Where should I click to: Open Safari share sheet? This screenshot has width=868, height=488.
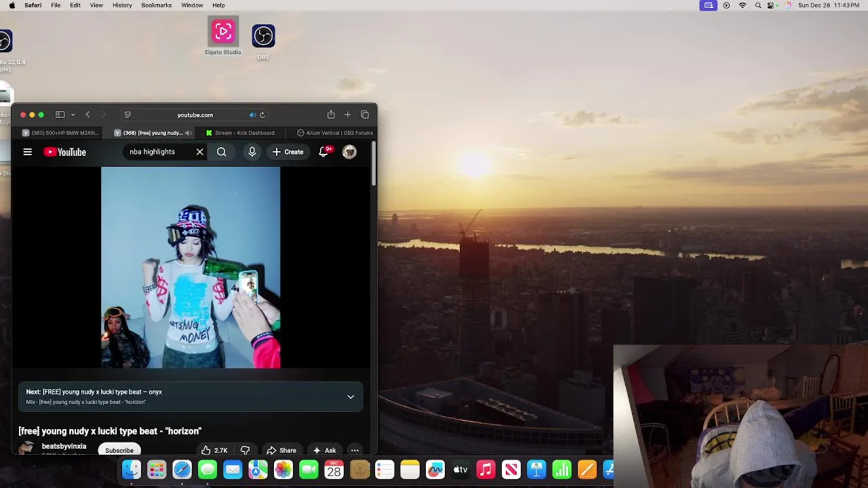(331, 115)
